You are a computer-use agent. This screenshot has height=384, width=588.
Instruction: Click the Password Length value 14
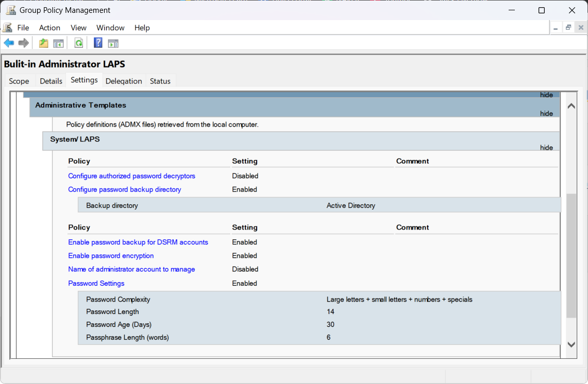tap(330, 311)
